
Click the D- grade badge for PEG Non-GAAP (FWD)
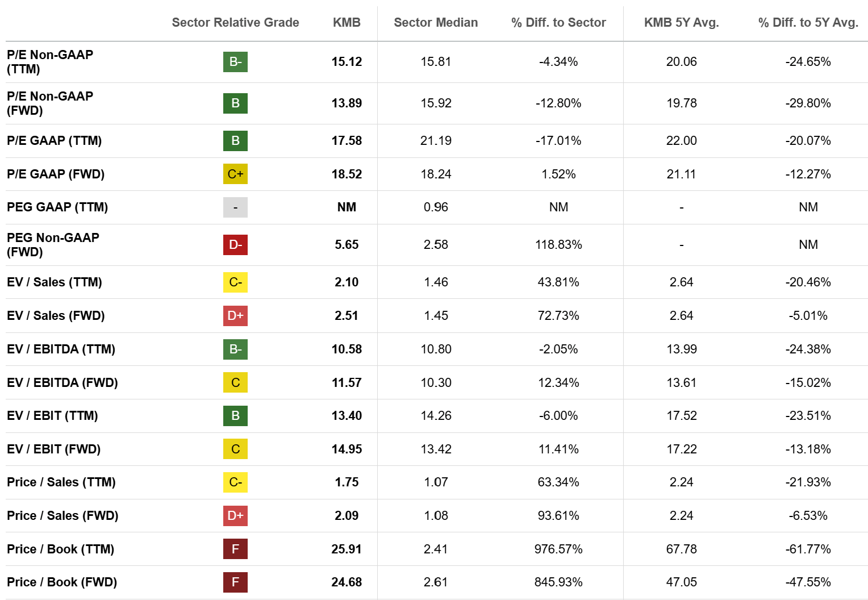click(x=235, y=245)
